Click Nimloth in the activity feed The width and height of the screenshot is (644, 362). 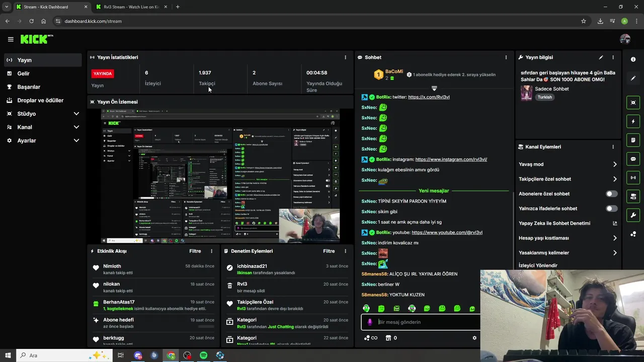pos(112,266)
